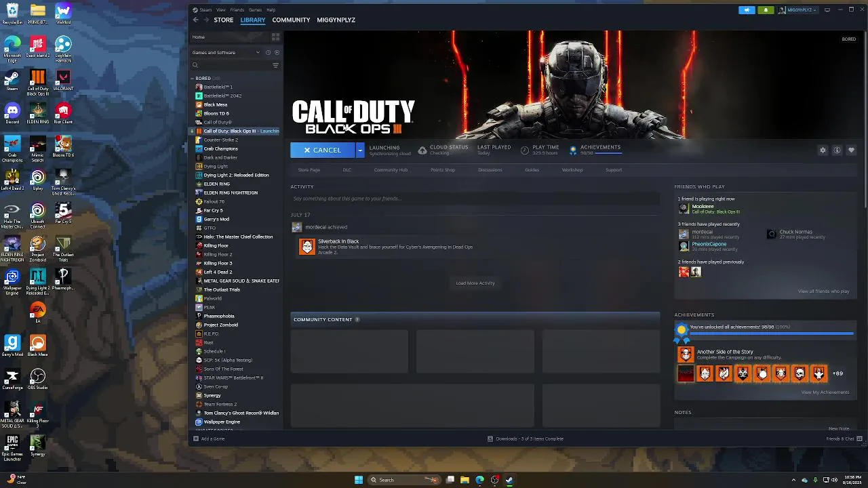The height and width of the screenshot is (488, 868).
Task: Open Microsoft Edge from taskbar
Action: 479,480
